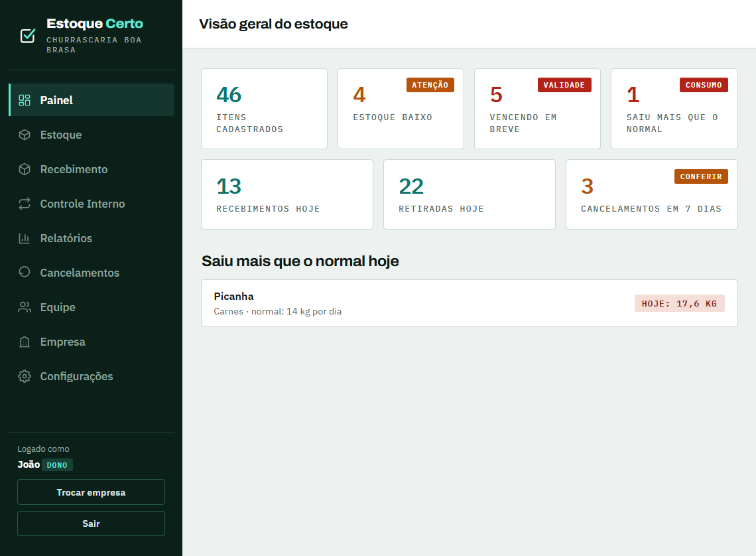Open the Estoque baixo card
Image resolution: width=756 pixels, height=556 pixels.
(401, 109)
